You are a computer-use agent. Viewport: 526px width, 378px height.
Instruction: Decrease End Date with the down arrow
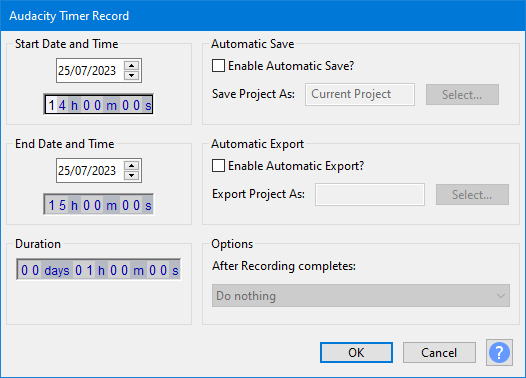(132, 175)
